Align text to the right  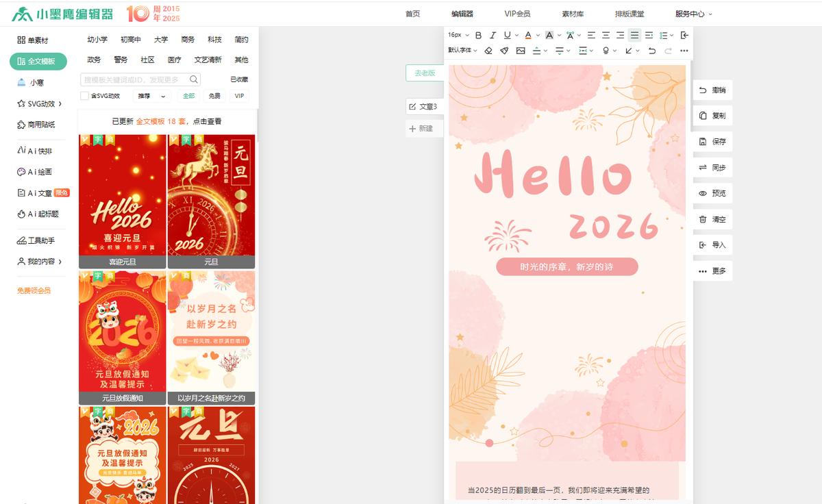(620, 35)
